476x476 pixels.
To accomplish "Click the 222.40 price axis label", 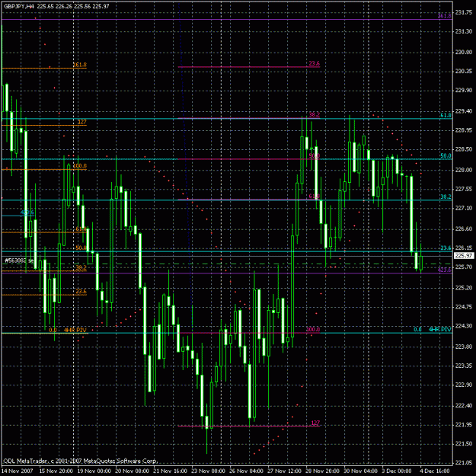I will [464, 406].
